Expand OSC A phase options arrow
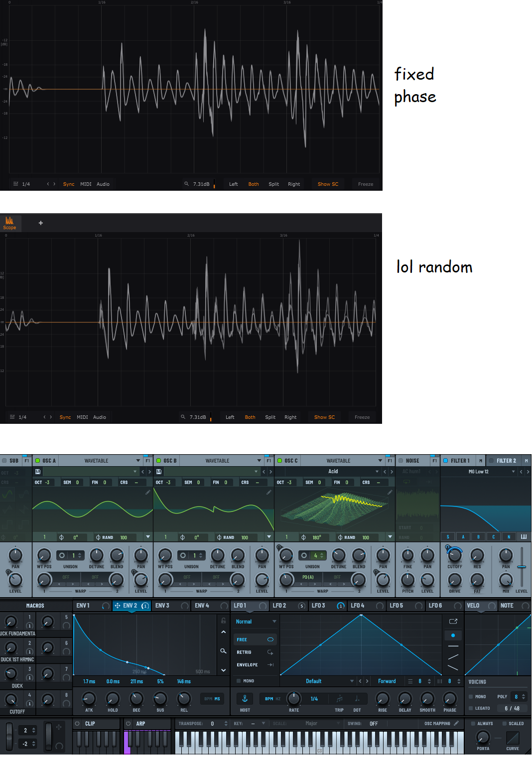The width and height of the screenshot is (532, 758). pyautogui.click(x=148, y=537)
